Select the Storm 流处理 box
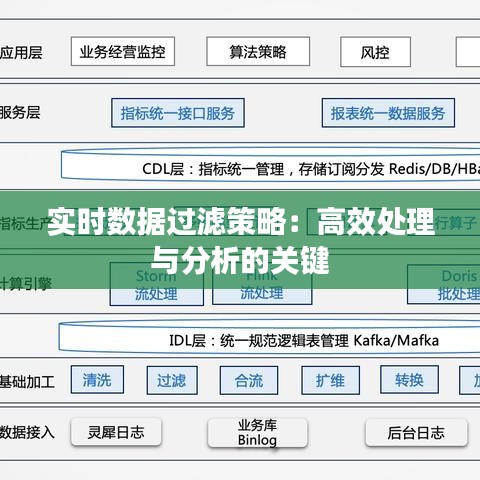 pyautogui.click(x=157, y=284)
